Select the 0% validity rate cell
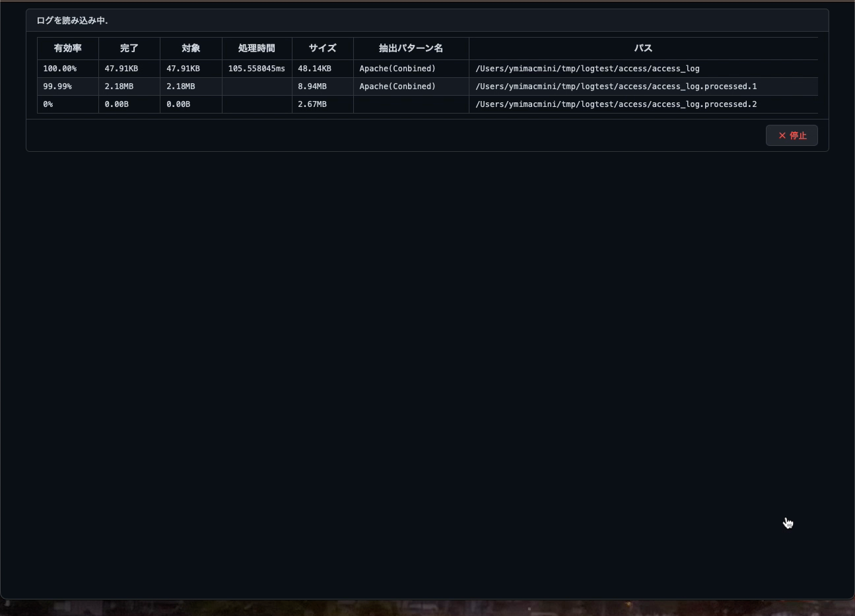 coord(48,104)
